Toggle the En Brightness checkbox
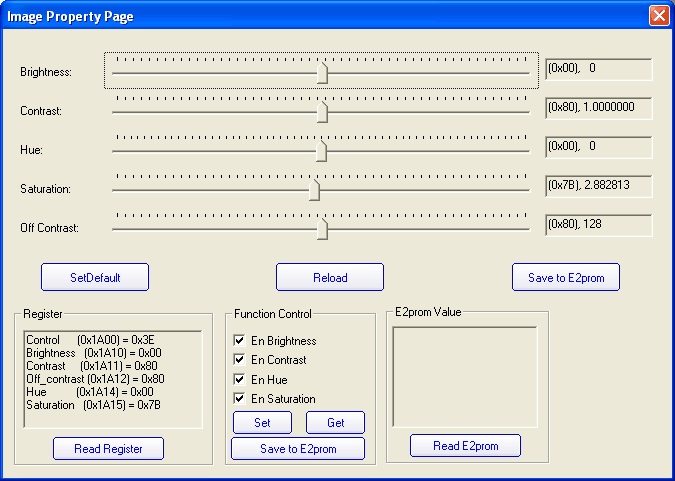Viewport: 675px width, 481px height. click(239, 341)
